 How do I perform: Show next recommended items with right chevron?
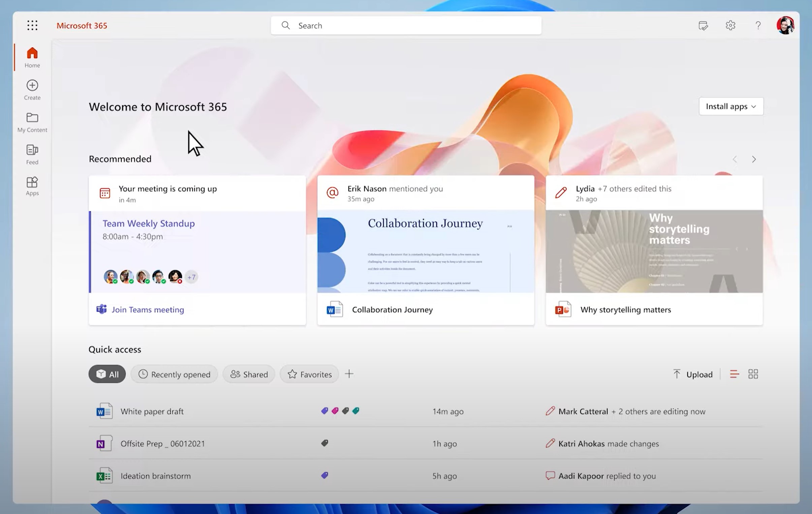tap(754, 159)
